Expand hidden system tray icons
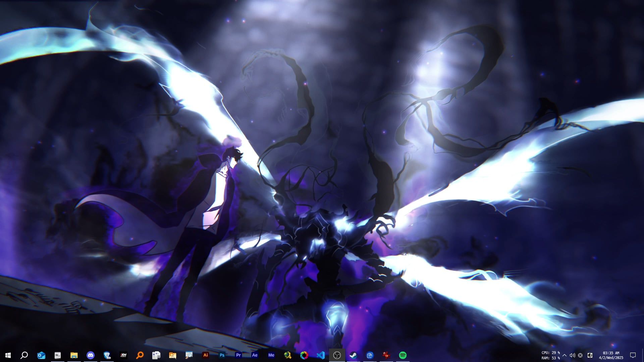 564,355
